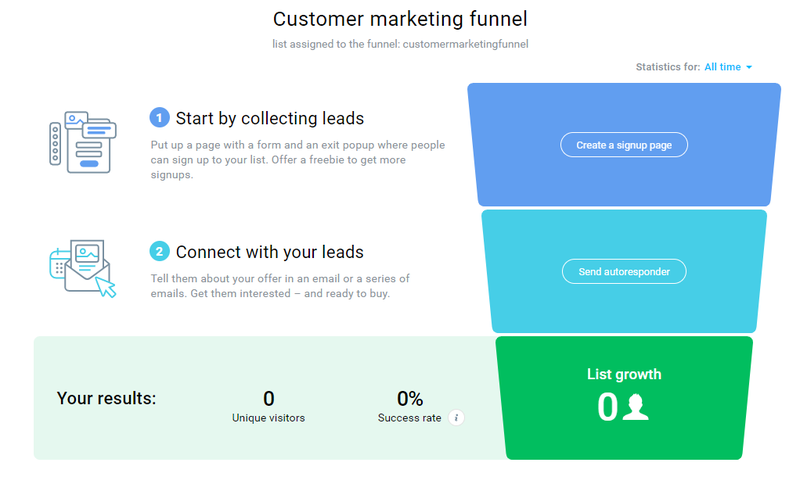Image resolution: width=800 pixels, height=484 pixels.
Task: Click the caret arrow beside All time
Action: 749,67
